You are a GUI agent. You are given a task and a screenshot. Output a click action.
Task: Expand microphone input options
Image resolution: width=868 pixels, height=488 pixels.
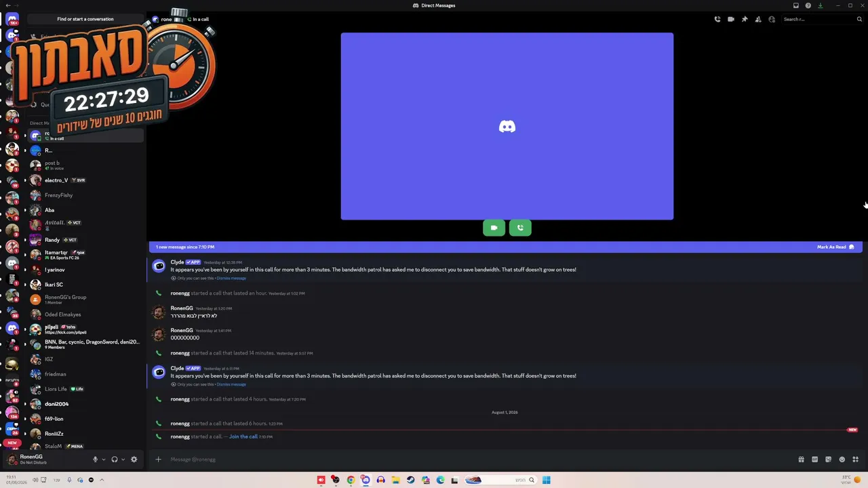pos(104,460)
